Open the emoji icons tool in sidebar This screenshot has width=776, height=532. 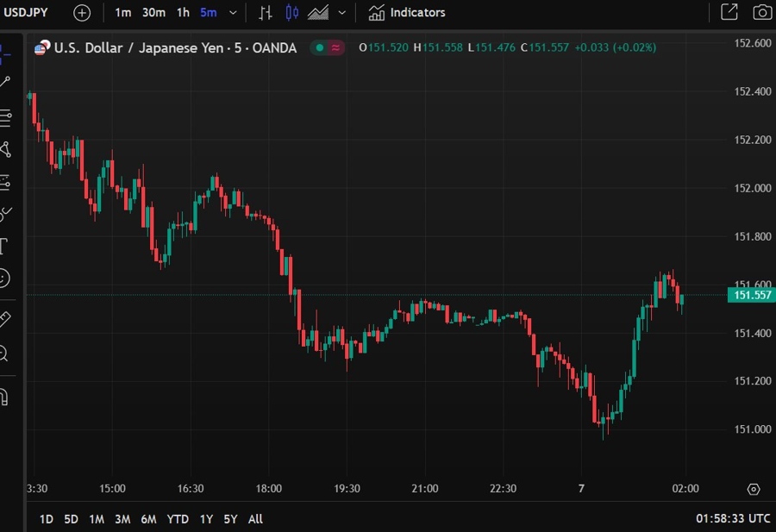pos(4,279)
